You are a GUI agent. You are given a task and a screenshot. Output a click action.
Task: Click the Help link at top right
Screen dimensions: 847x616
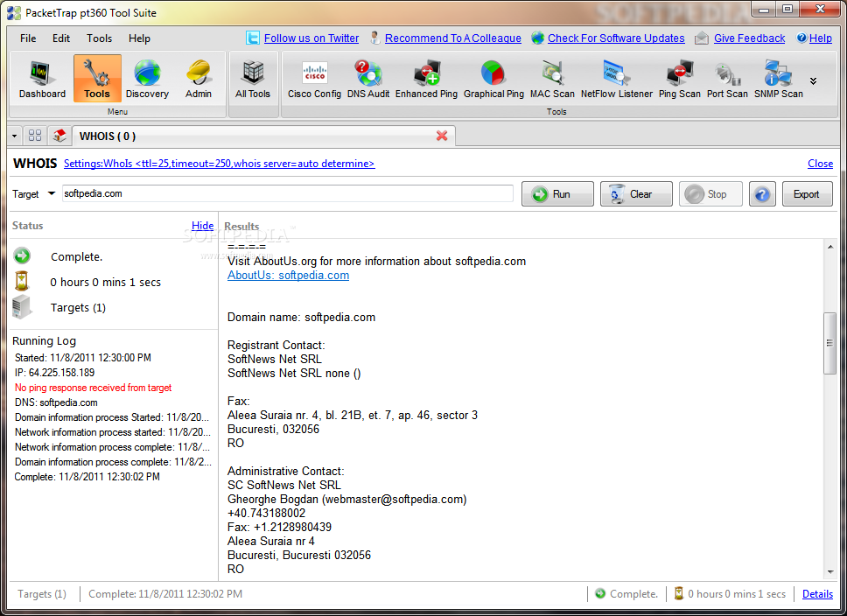[820, 38]
